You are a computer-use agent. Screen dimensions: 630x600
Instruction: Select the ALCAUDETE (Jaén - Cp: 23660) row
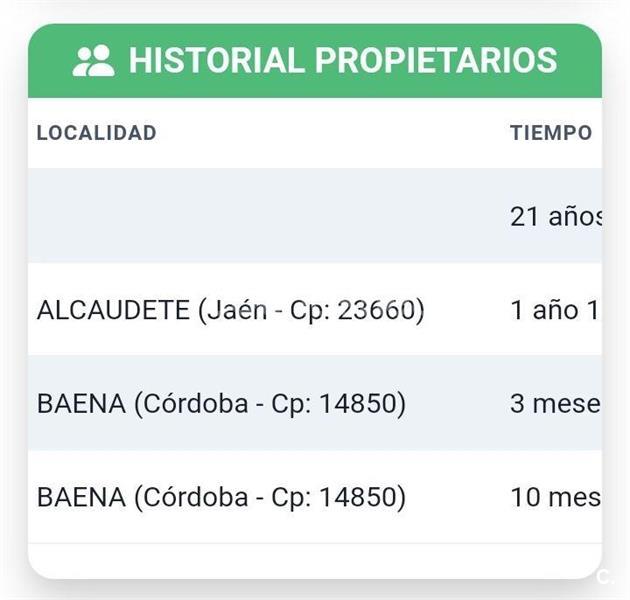coord(315,309)
